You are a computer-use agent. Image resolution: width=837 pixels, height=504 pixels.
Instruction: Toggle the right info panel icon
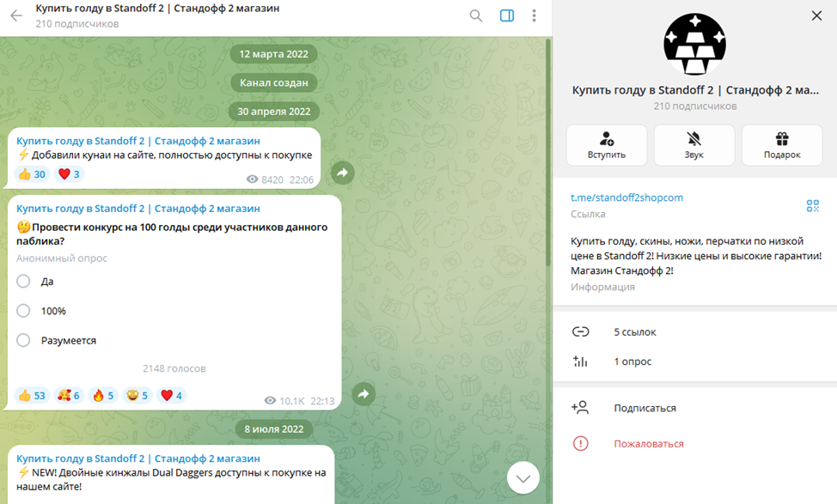point(506,15)
